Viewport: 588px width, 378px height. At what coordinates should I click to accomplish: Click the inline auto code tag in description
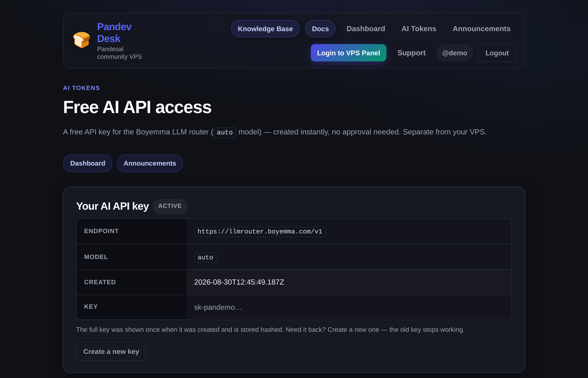tap(225, 133)
